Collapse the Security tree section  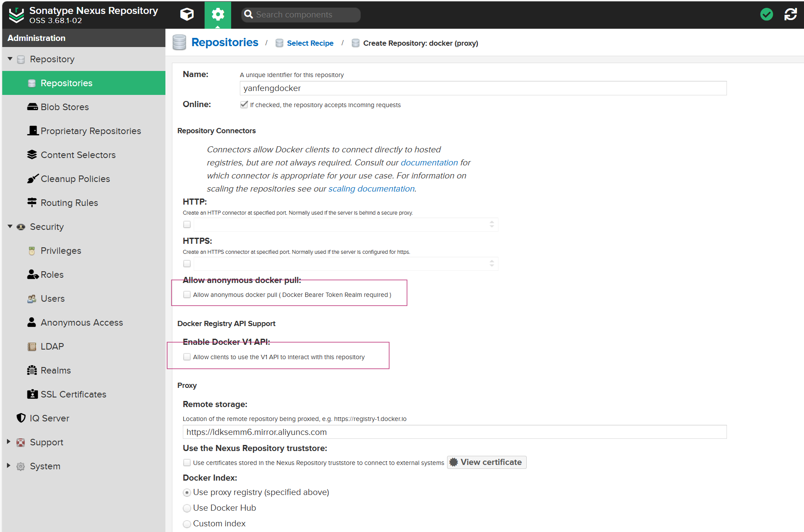10,226
